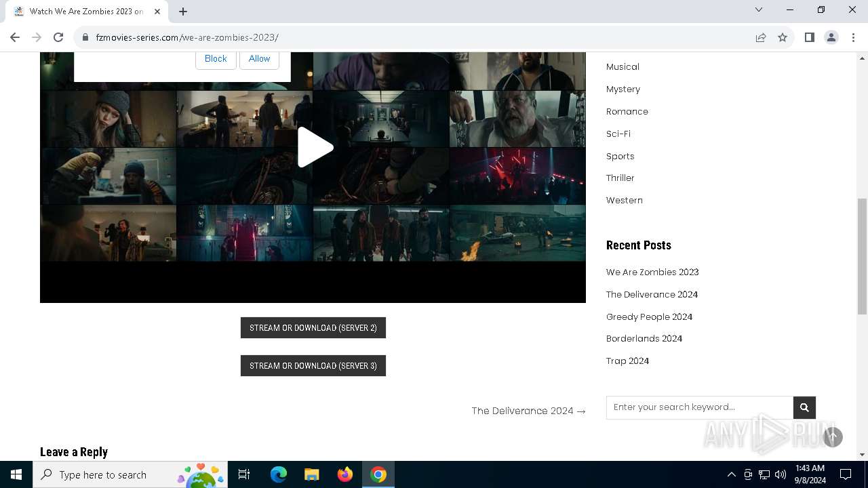Open recent post We Are Zombies 2023

652,272
